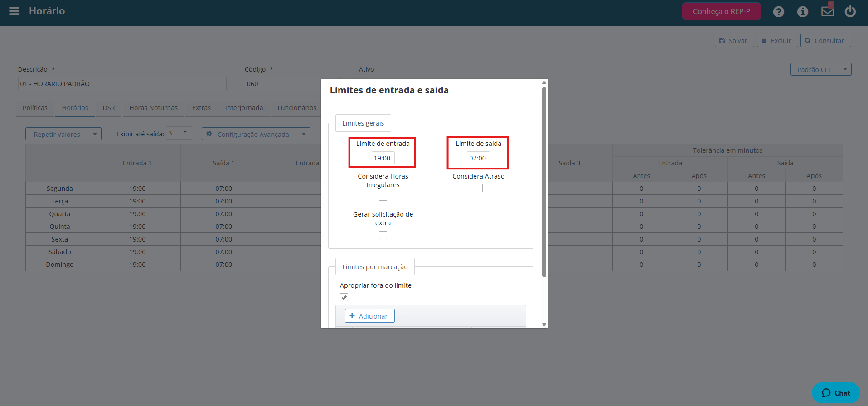
Task: Click the Conheça o REP-P button
Action: click(721, 11)
